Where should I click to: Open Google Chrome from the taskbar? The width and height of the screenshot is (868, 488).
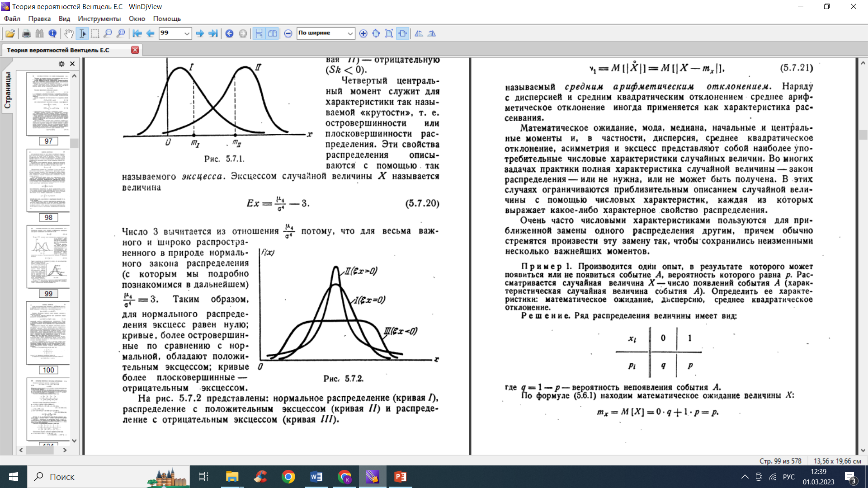pos(288,477)
